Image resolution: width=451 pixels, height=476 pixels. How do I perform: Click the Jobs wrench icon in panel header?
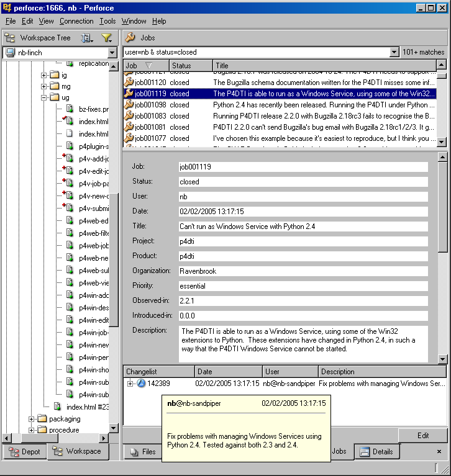(131, 38)
